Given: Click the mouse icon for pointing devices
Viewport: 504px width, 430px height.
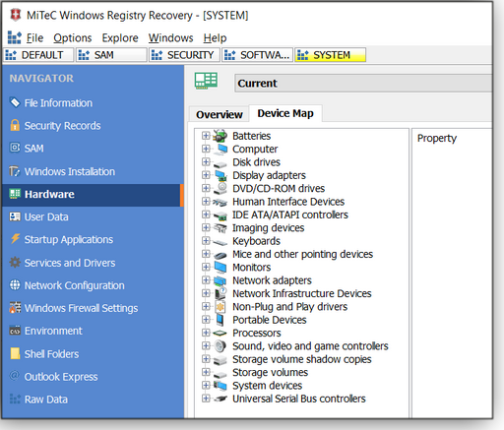Looking at the screenshot, I should point(220,255).
